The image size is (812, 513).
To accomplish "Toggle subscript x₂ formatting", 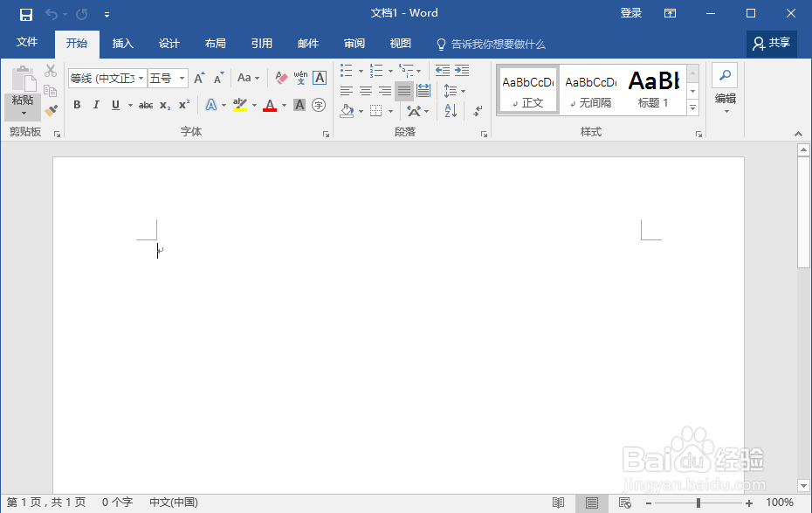I will pyautogui.click(x=165, y=105).
